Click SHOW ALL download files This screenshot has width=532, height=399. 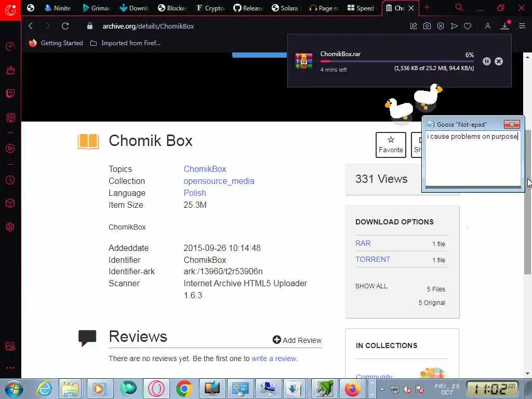(371, 286)
